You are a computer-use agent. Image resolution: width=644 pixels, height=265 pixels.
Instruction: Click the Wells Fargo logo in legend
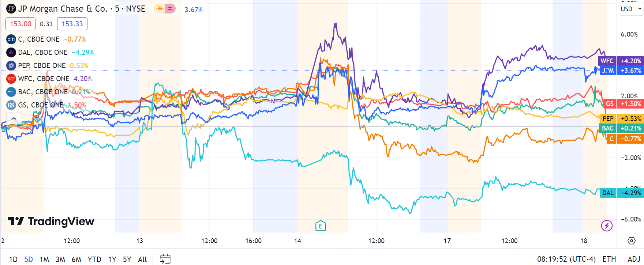coord(11,79)
